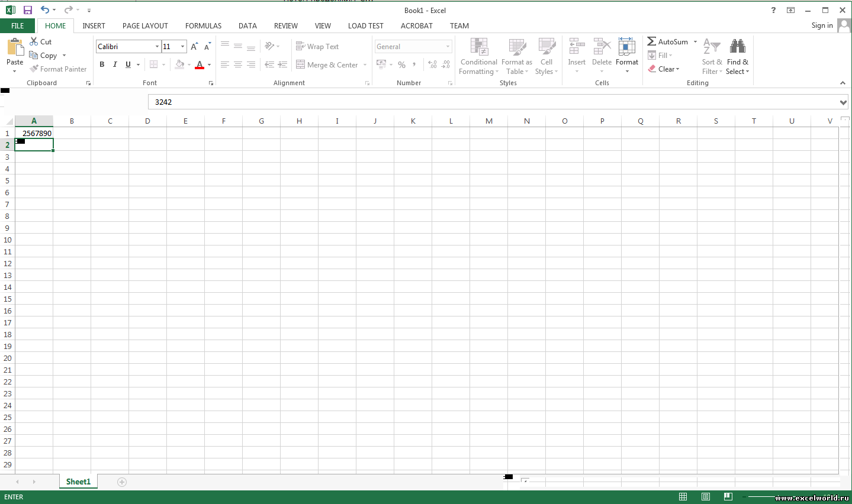Expand the Merge & Center dropdown arrow
This screenshot has width=852, height=504.
coord(365,64)
